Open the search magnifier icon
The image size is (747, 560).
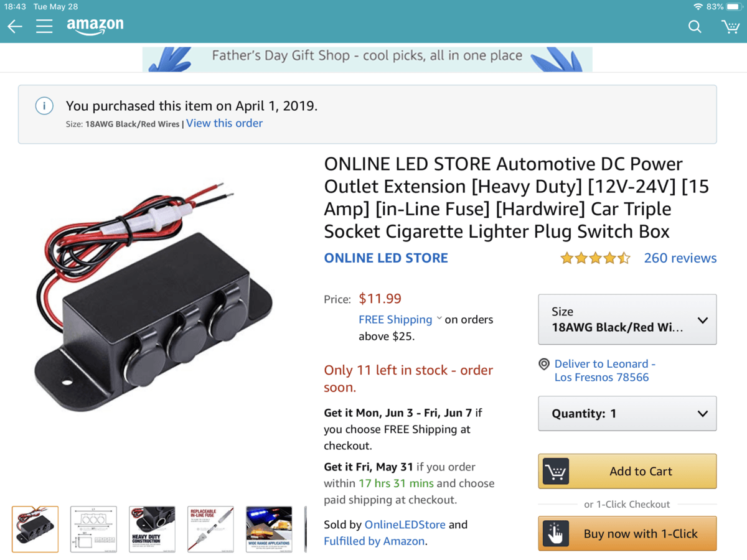[695, 26]
